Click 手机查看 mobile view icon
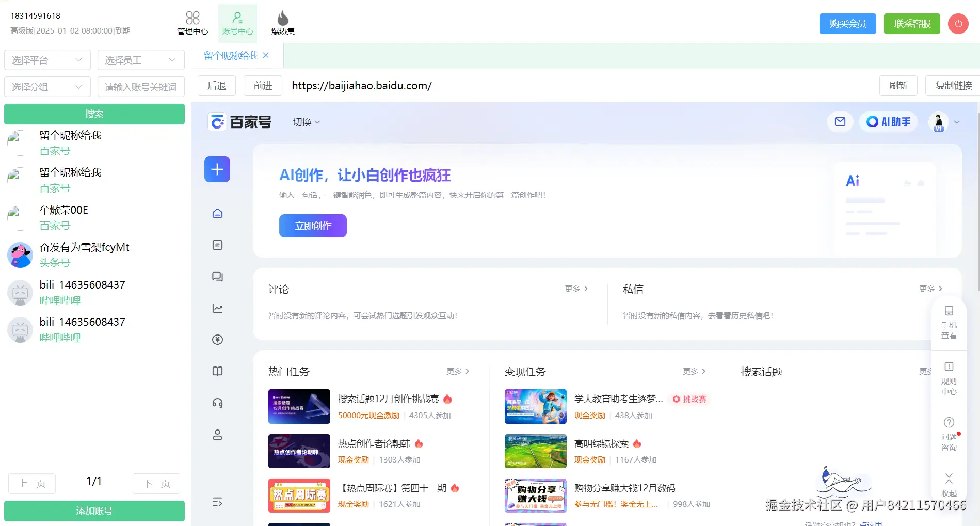The width and height of the screenshot is (980, 526). (x=949, y=323)
